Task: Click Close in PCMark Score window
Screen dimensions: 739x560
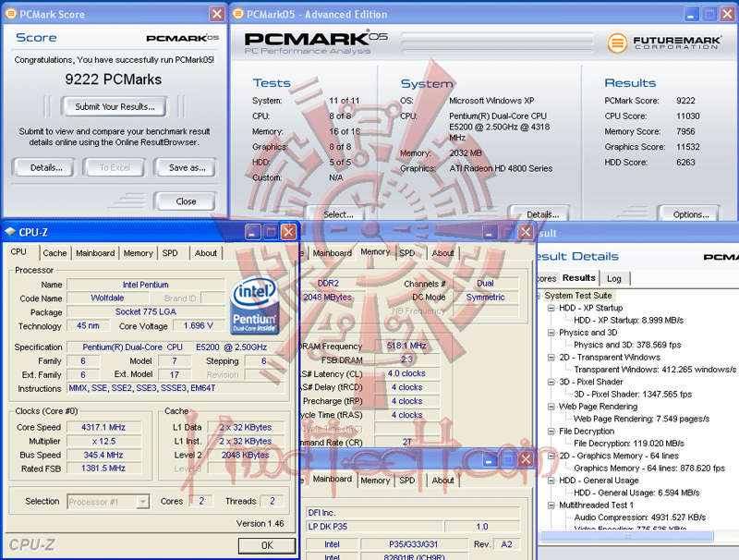Action: [186, 201]
